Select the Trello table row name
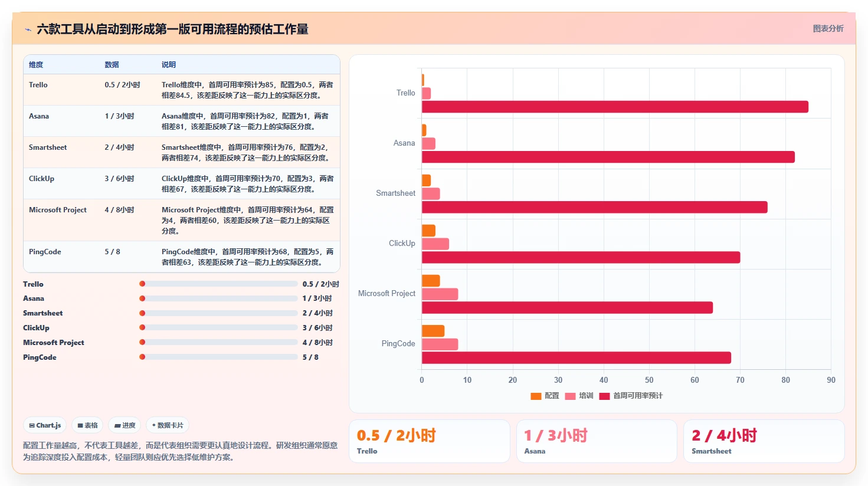Viewport: 868px width, 486px height. tap(38, 85)
